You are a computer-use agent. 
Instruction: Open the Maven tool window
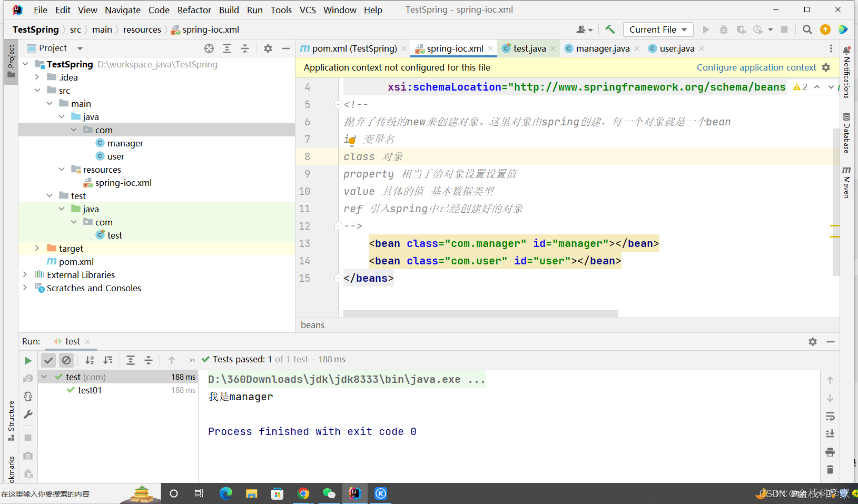click(846, 182)
